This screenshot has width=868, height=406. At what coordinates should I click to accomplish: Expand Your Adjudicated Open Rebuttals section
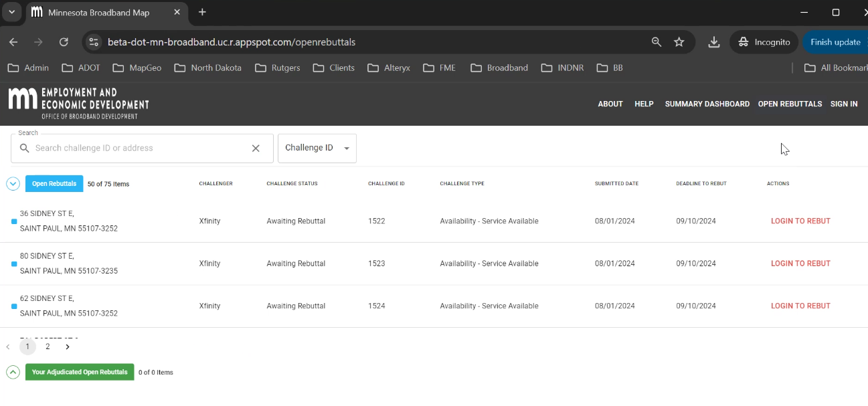pos(13,373)
